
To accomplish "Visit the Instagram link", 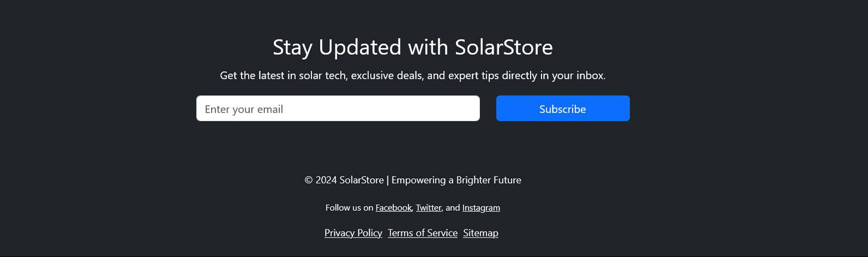I will pos(481,208).
